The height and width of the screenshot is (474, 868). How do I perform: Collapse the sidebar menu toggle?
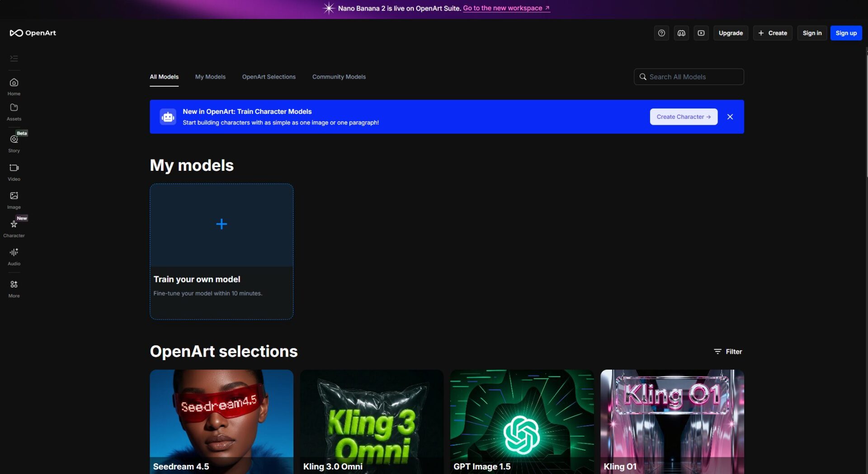14,58
